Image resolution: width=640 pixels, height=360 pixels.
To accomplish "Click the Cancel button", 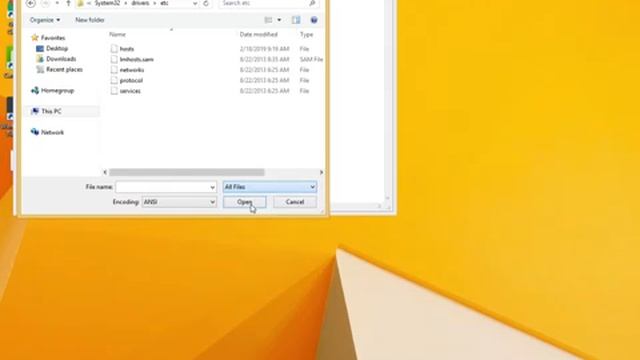I will [295, 202].
